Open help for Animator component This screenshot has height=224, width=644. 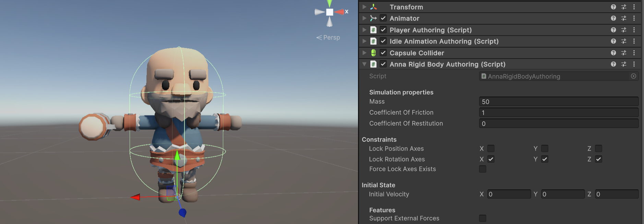point(613,18)
